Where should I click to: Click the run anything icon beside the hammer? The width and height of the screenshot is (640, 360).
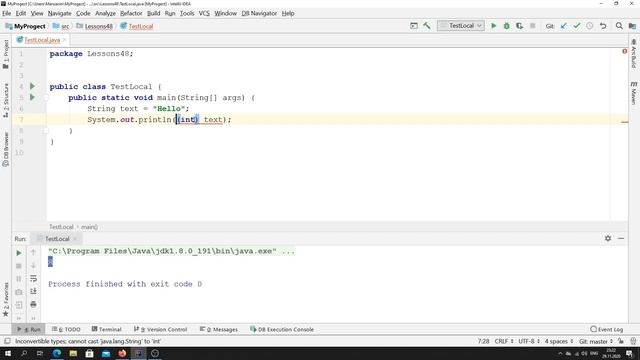pos(413,26)
